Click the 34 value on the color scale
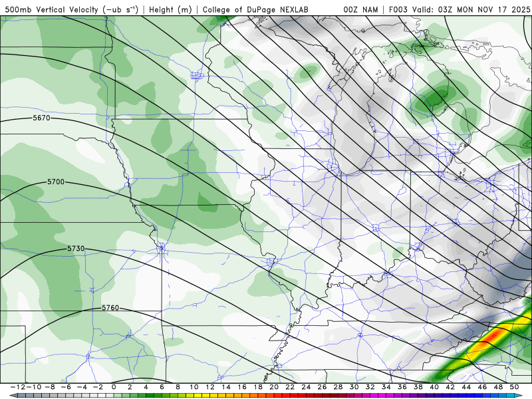This screenshot has height=399, width=532. pos(386,387)
